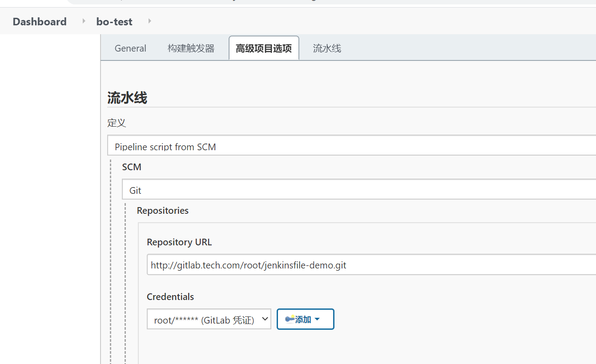Open the 流水线 tab
Viewport: 596px width, 364px height.
(x=326, y=48)
